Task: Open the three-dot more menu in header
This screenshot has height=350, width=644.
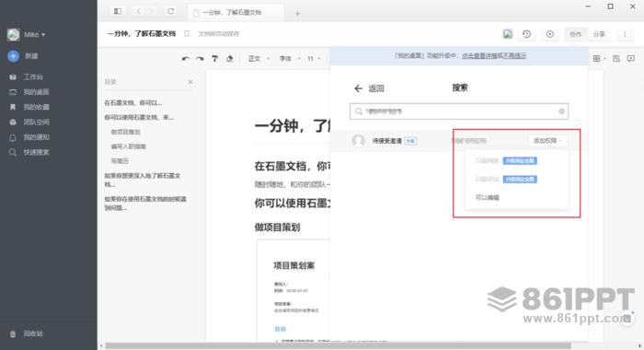Action: click(x=625, y=34)
